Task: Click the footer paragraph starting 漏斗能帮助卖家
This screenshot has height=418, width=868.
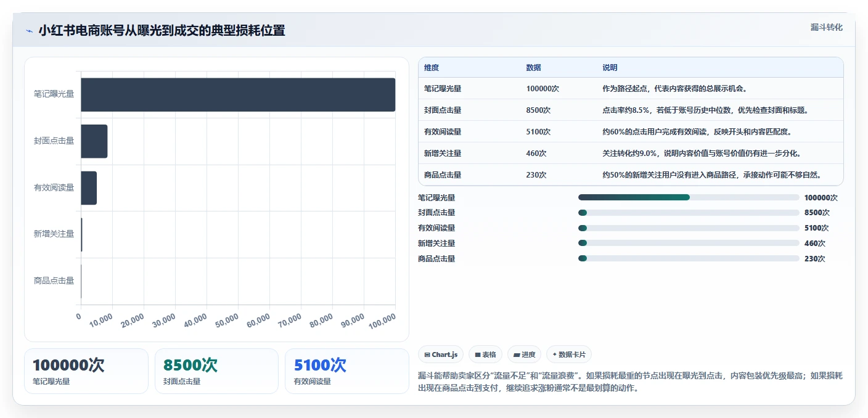Action: point(630,382)
